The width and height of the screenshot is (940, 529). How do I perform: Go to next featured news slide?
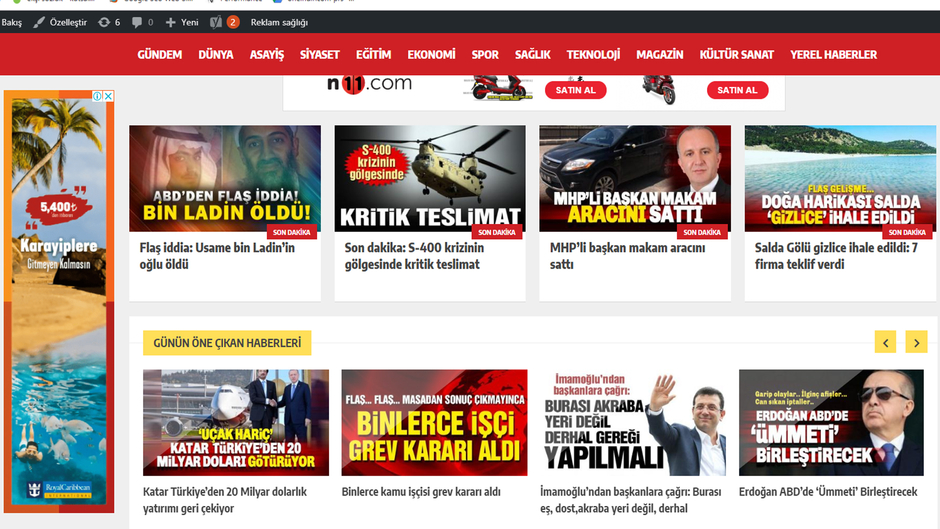[917, 342]
